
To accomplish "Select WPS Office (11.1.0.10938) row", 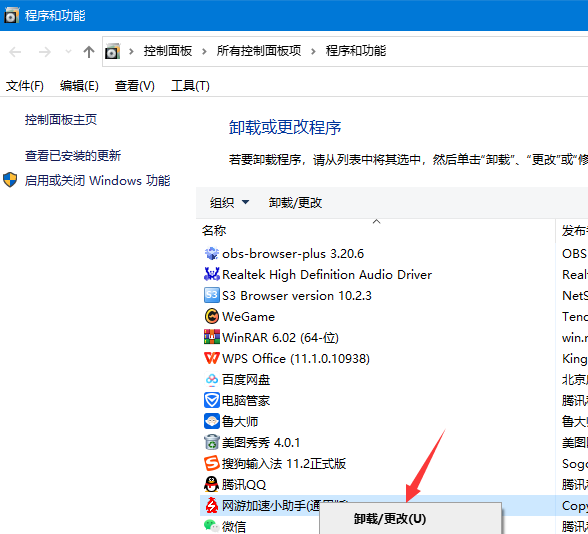I will pyautogui.click(x=394, y=358).
